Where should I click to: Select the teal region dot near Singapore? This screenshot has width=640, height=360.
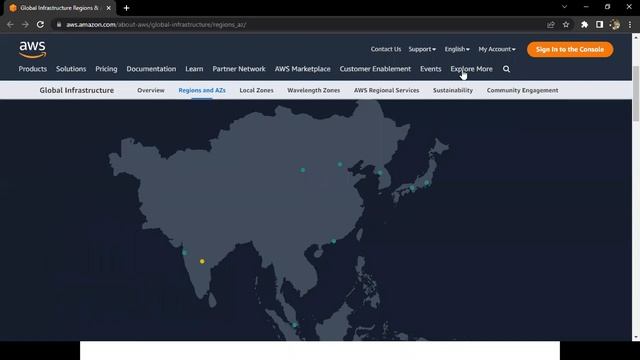(294, 325)
